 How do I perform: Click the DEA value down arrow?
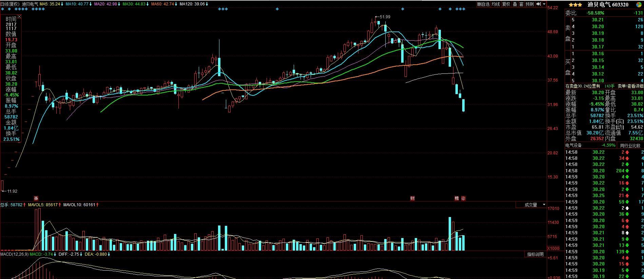109,254
